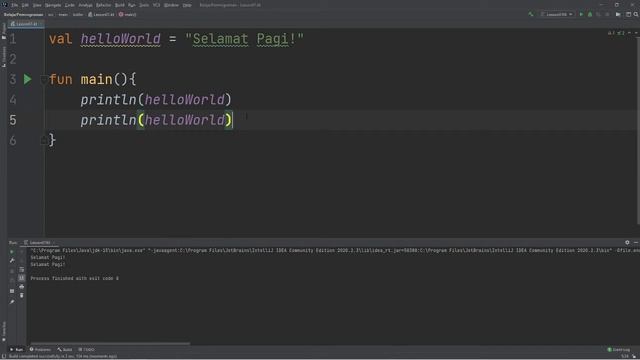Run Lesson07 with the top toolbar play button
640x360 pixels.
[581, 14]
